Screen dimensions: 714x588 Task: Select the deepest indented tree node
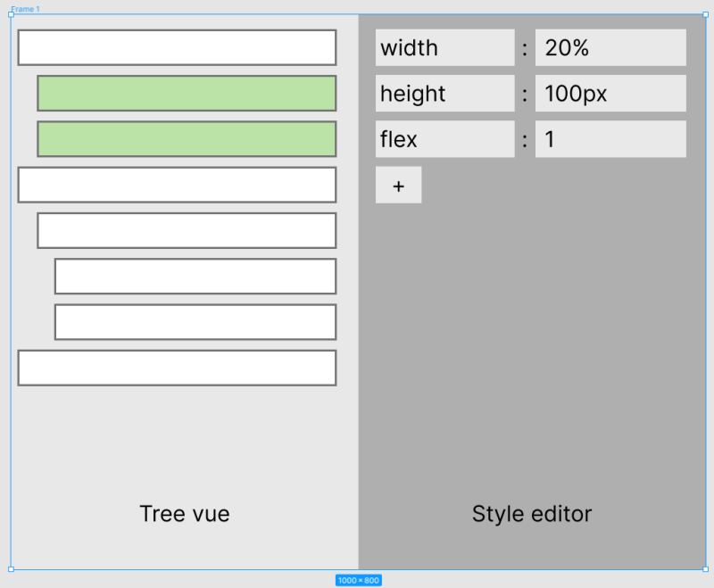195,277
